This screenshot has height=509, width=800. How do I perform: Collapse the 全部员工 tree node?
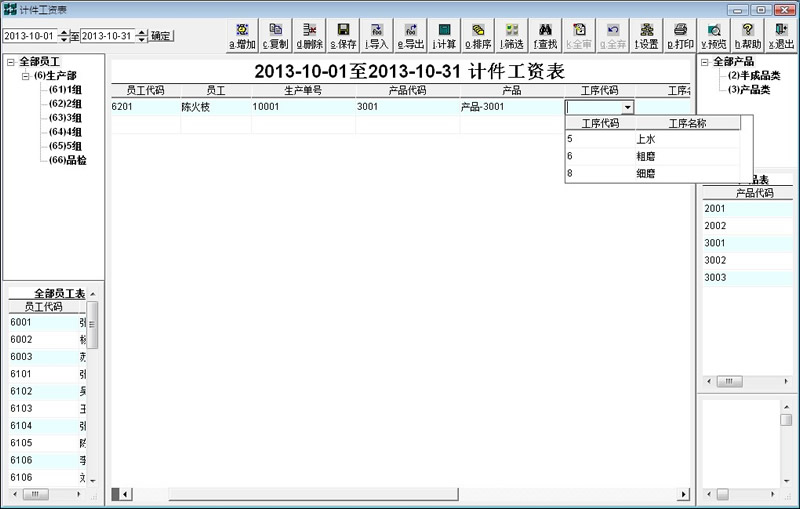point(10,62)
